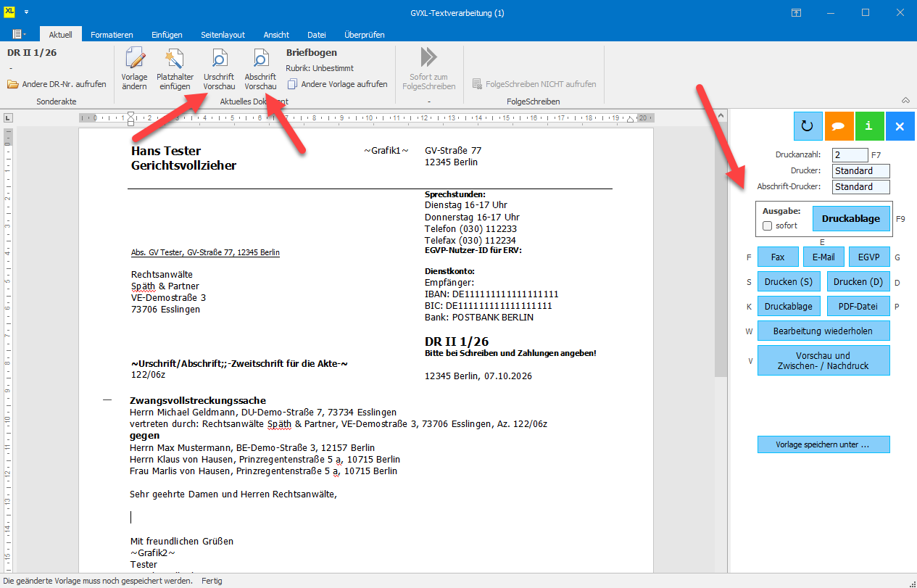Image resolution: width=917 pixels, height=588 pixels.
Task: Open the Datei tab
Action: (x=317, y=34)
